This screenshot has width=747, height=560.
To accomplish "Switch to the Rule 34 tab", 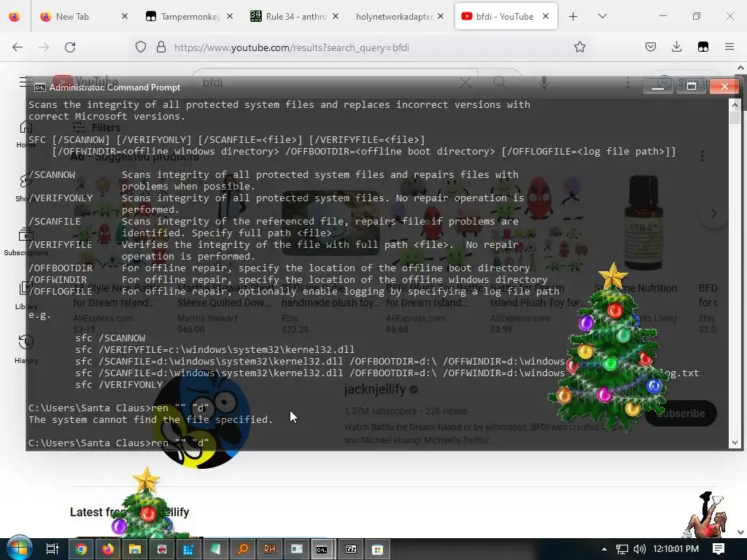I will (x=296, y=17).
